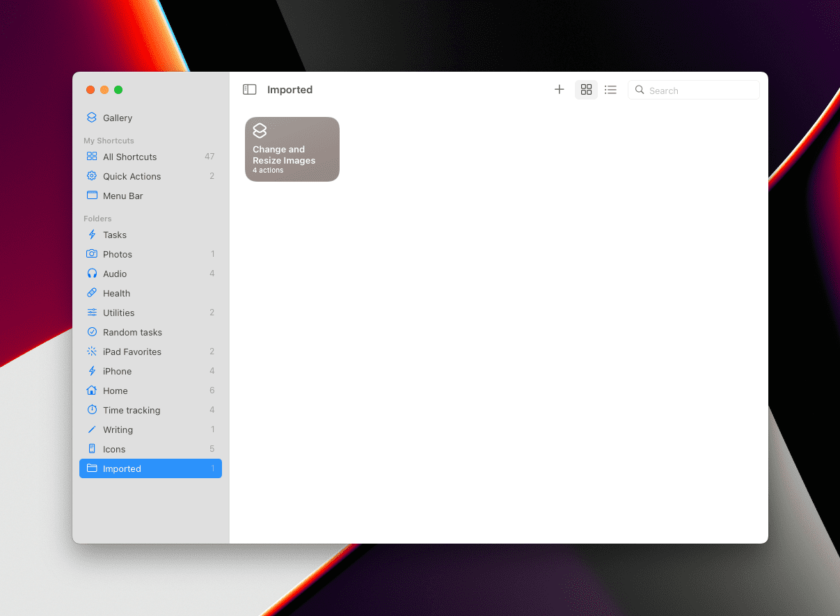Select the Random tasks folder
The width and height of the screenshot is (840, 616).
tap(150, 332)
